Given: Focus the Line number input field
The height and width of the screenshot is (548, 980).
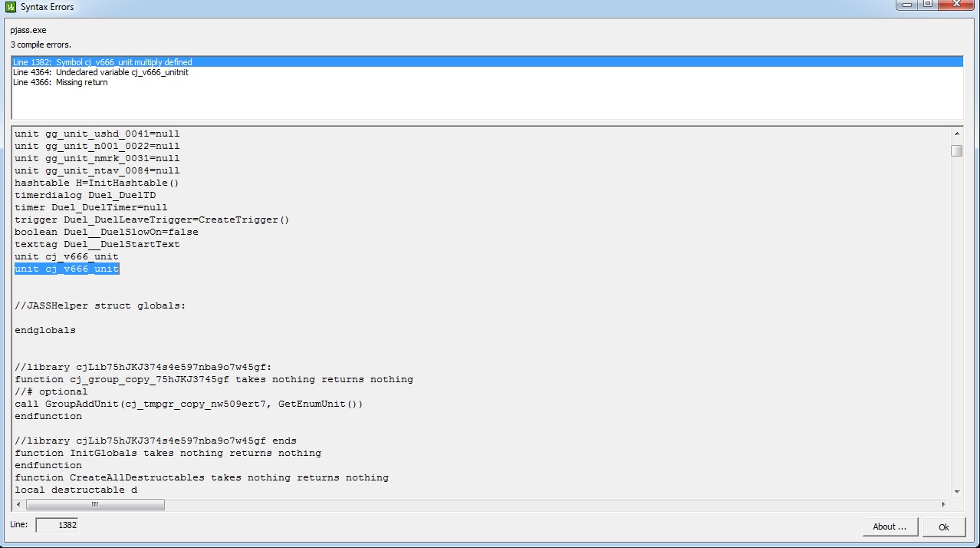Looking at the screenshot, I should coord(57,525).
